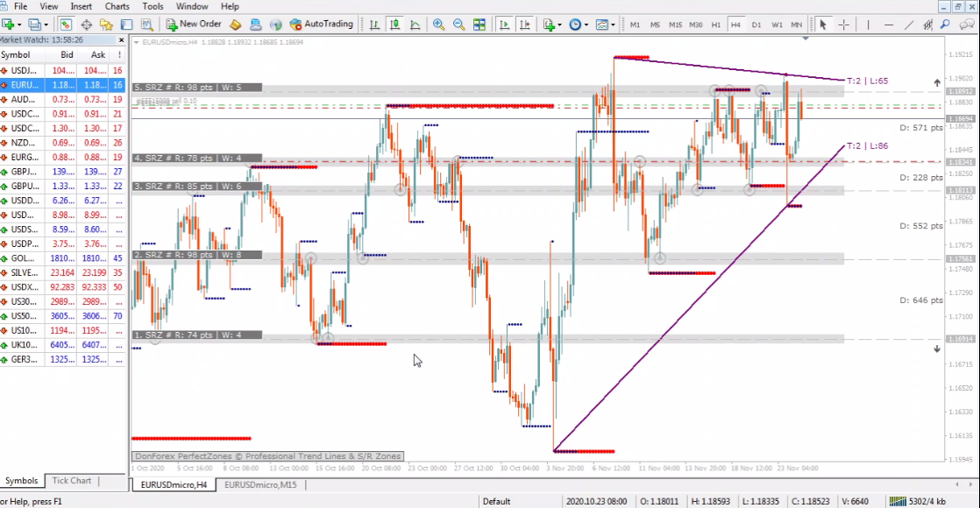Screen dimensions: 980x508
Task: Switch timeframe to D1
Action: tap(757, 25)
